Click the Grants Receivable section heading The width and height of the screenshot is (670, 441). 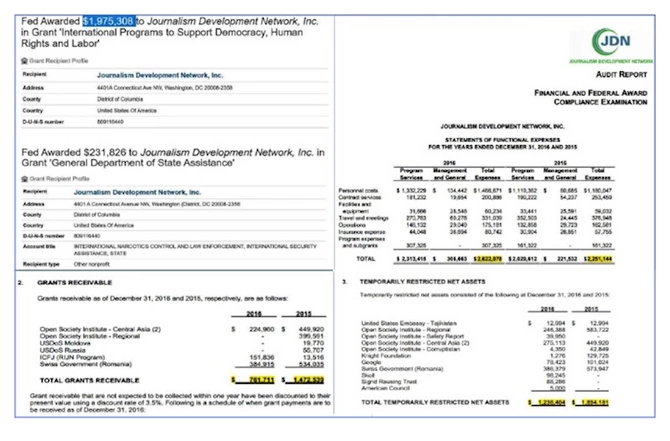(75, 282)
